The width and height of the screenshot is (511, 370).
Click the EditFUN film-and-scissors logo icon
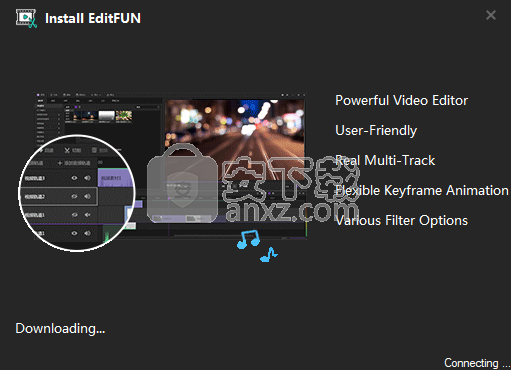pos(26,18)
